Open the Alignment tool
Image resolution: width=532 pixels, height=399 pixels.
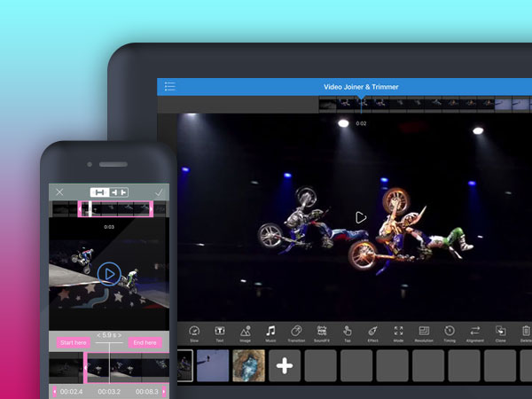point(475,332)
